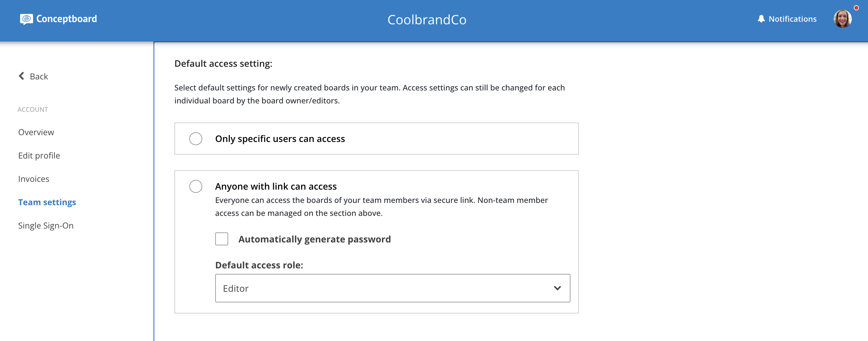The height and width of the screenshot is (341, 868).
Task: Click the Notifications text link
Action: [x=792, y=19]
